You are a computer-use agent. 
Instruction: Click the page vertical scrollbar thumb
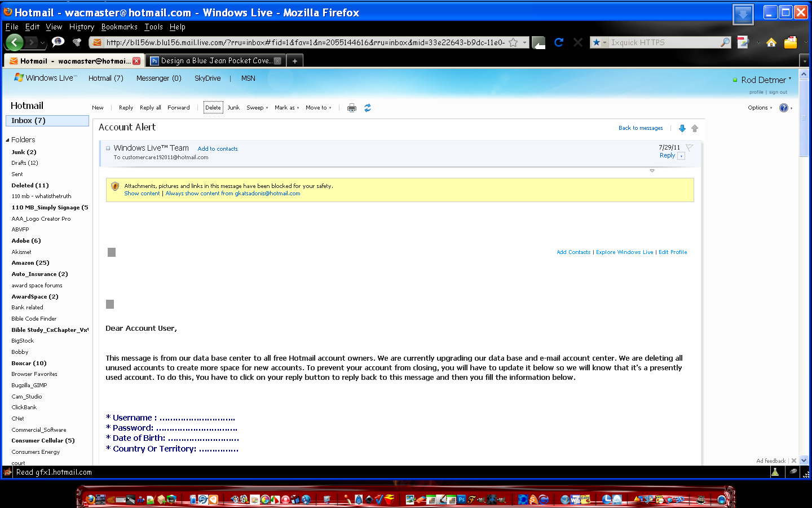[804, 117]
